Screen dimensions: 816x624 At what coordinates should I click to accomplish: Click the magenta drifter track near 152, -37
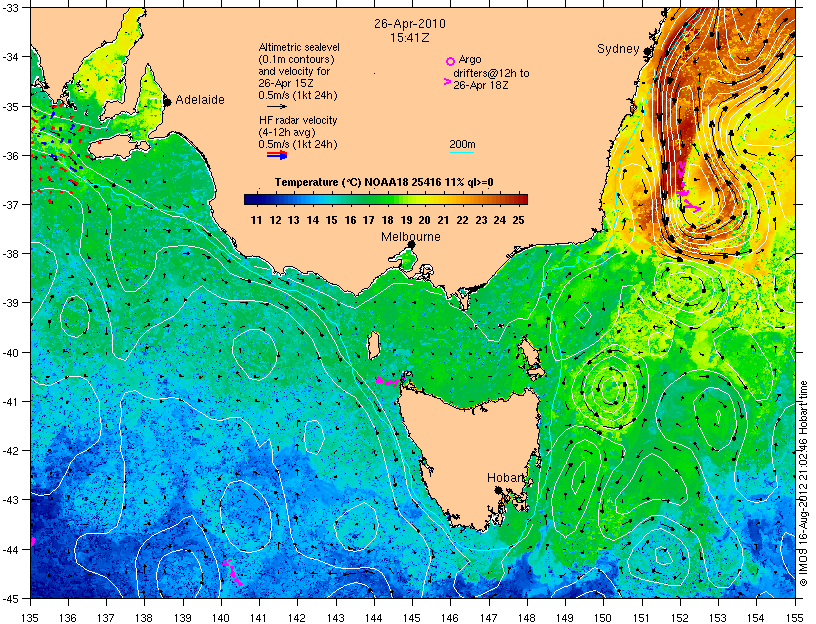(686, 186)
